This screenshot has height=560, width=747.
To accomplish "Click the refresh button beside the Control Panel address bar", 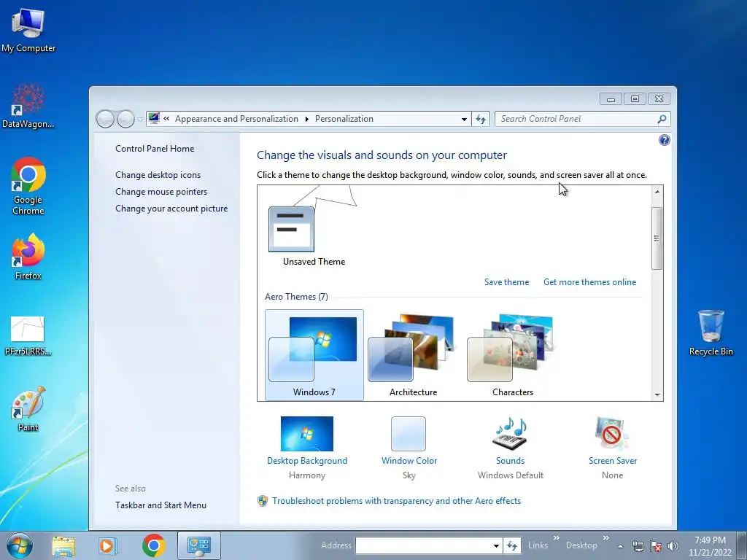I will 481,119.
